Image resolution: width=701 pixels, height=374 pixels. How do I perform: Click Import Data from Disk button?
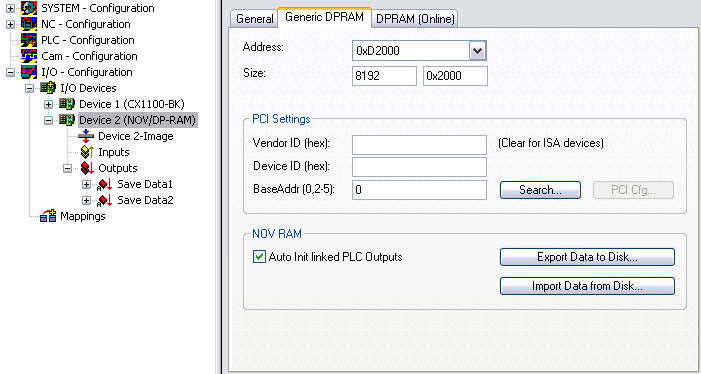pos(587,286)
